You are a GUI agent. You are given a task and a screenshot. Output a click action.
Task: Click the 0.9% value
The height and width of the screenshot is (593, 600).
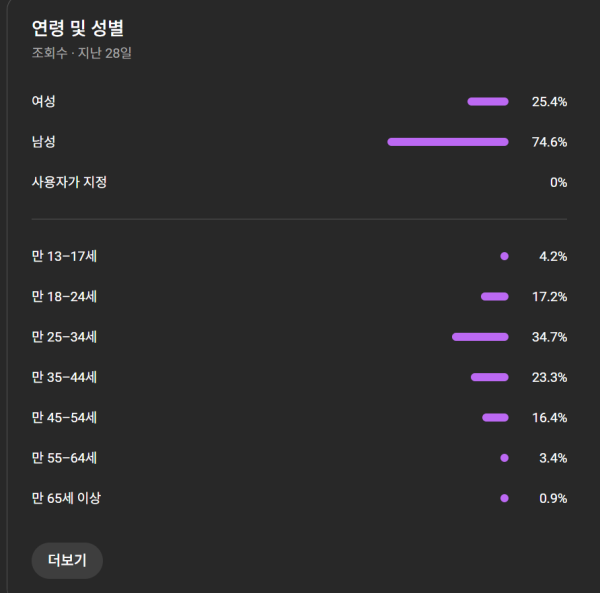553,498
